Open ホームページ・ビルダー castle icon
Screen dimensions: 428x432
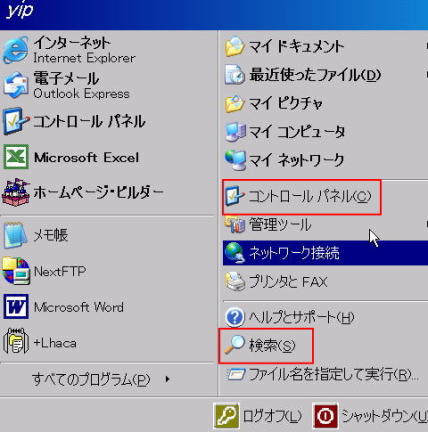click(16, 192)
